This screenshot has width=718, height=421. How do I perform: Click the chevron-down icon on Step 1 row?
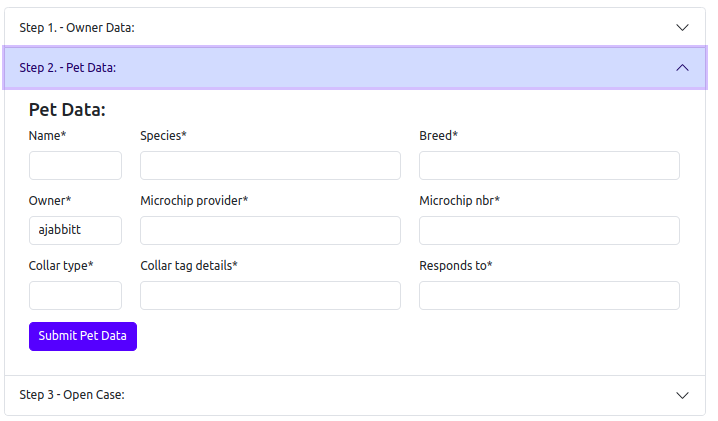(x=683, y=28)
